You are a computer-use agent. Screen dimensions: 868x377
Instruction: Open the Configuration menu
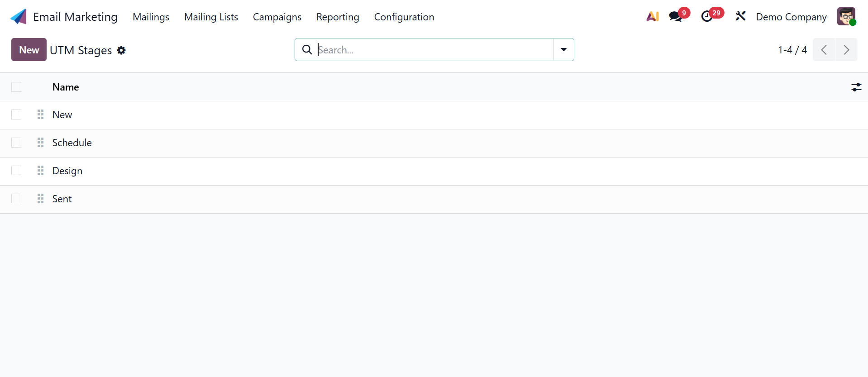click(x=404, y=17)
